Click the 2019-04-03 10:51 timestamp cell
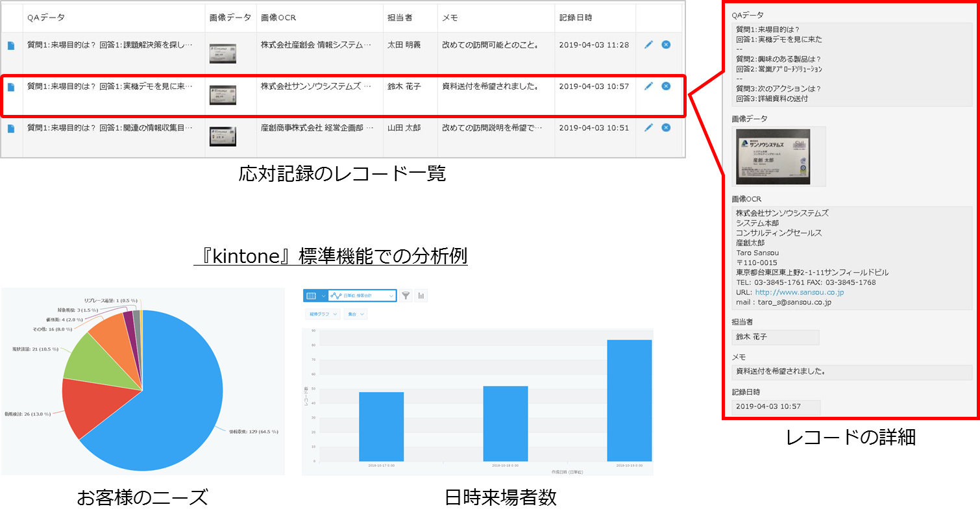 594,128
